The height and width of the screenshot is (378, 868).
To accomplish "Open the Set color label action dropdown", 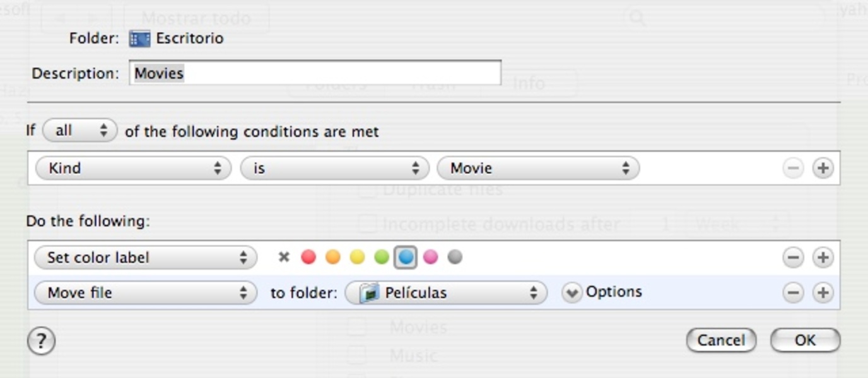I will pyautogui.click(x=145, y=257).
